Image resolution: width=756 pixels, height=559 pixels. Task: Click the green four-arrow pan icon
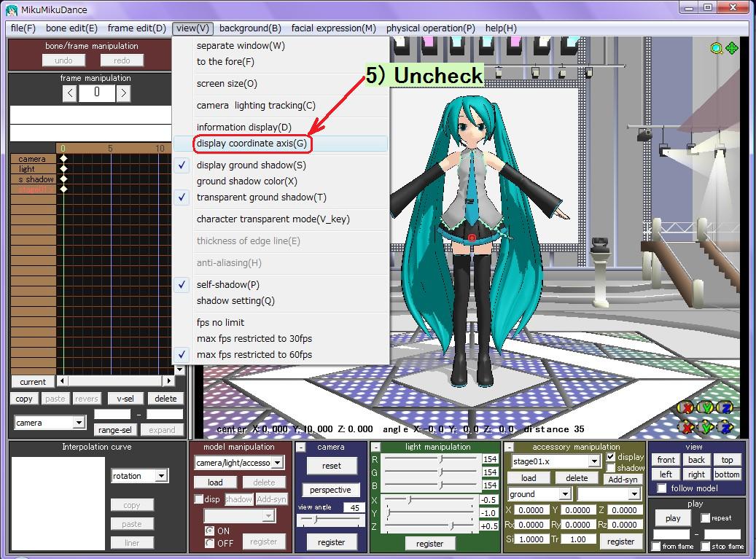click(732, 48)
